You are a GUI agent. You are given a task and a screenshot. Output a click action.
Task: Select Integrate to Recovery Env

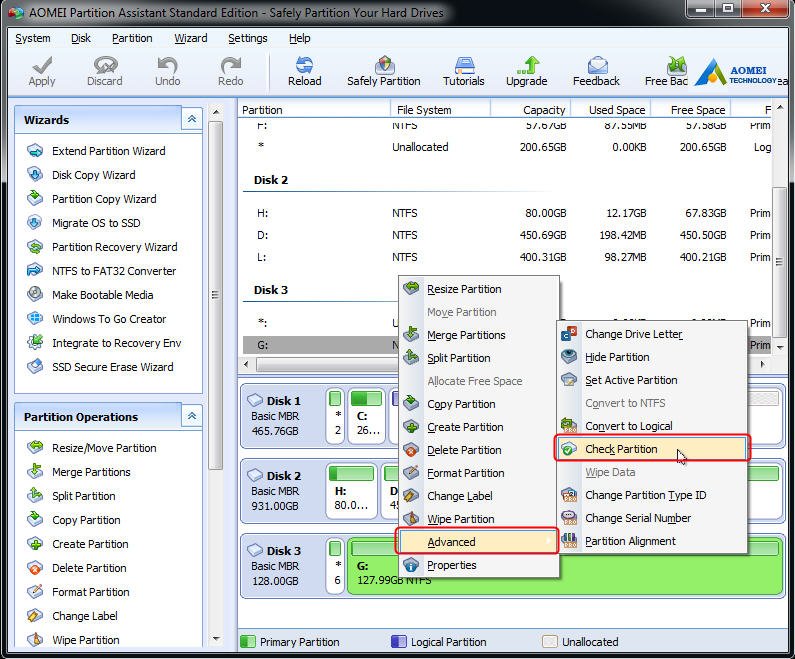click(104, 343)
